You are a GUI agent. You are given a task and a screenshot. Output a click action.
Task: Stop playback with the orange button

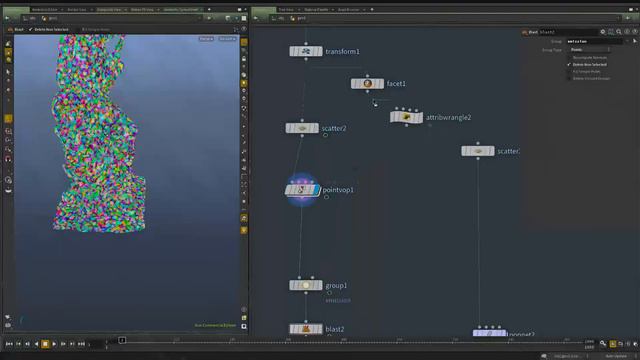click(x=45, y=344)
